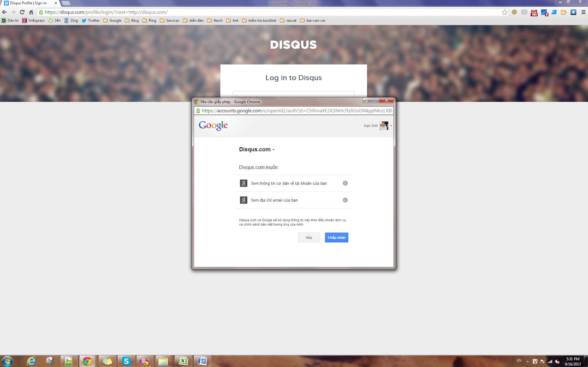Viewport: 588px width, 367px height.
Task: Bookmark this page with the star icon
Action: click(x=505, y=12)
